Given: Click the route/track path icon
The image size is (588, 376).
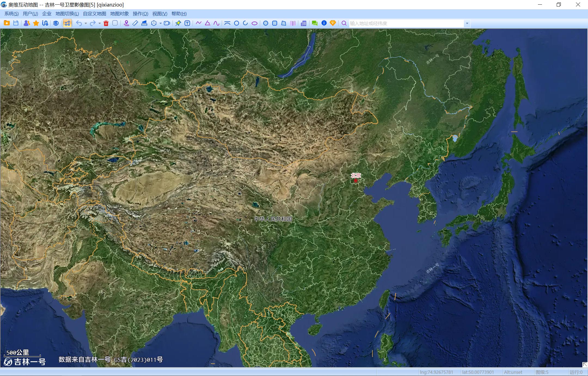Looking at the screenshot, I should [45, 23].
